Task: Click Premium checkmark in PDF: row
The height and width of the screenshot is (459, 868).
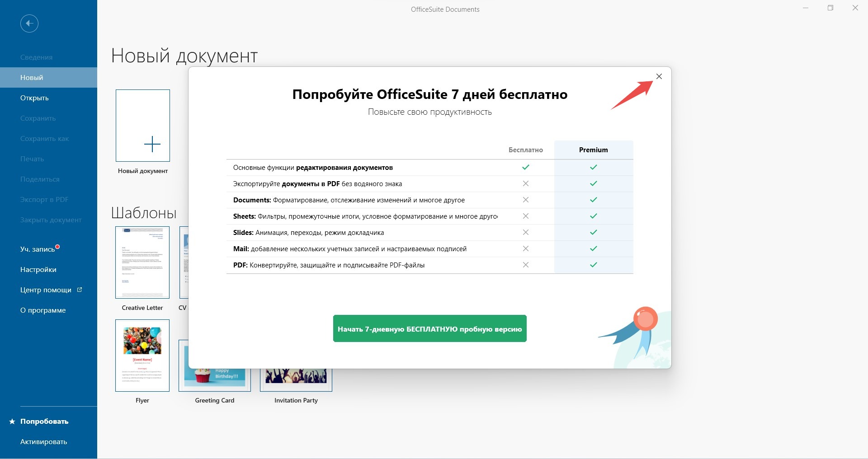Action: tap(594, 265)
